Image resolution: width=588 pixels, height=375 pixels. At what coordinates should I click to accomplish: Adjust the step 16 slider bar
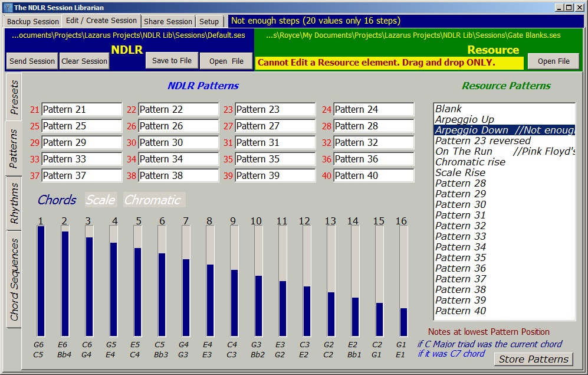[x=403, y=281]
